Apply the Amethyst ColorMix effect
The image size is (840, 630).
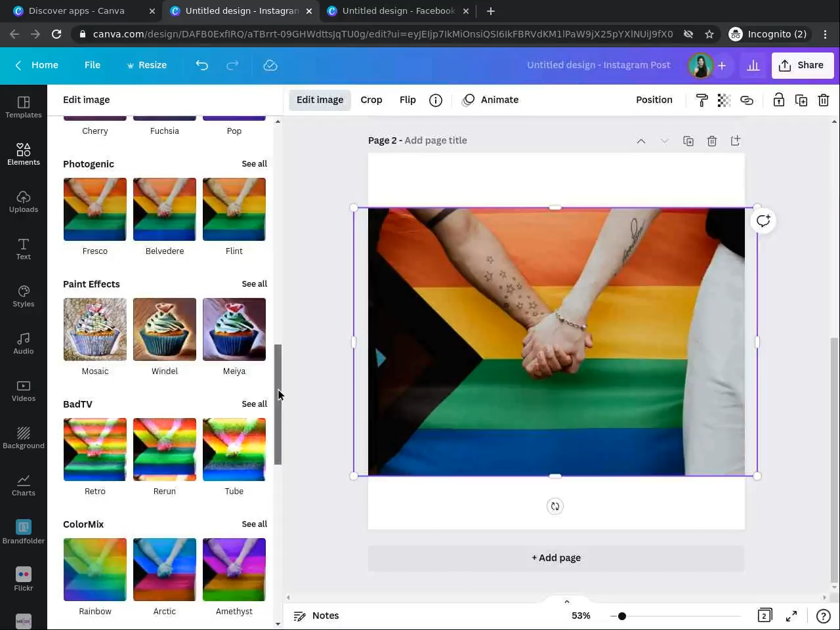[x=234, y=570]
